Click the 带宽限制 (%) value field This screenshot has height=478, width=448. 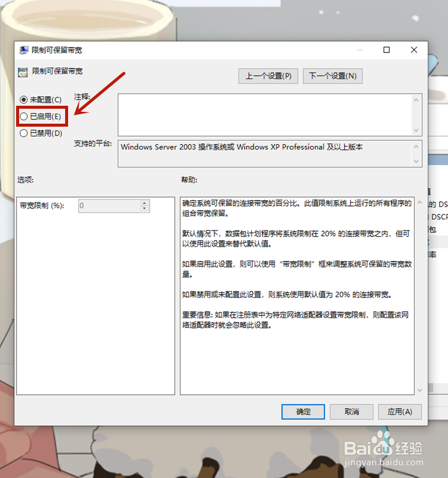coord(110,206)
